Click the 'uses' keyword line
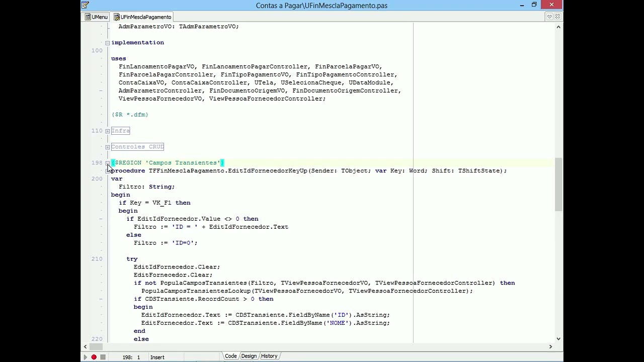644x362 pixels. (x=119, y=58)
